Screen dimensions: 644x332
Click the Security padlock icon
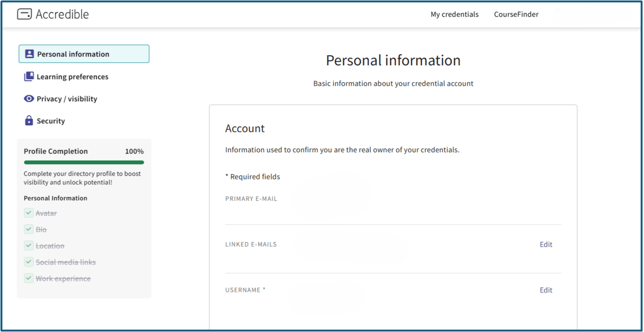[29, 121]
